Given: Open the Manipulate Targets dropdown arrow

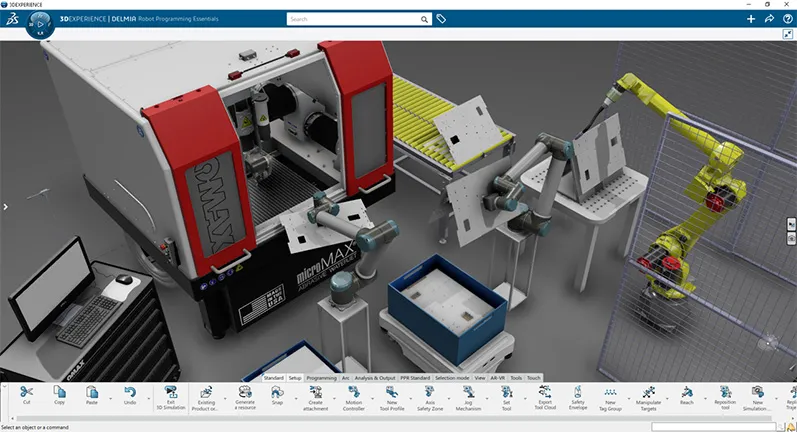Looking at the screenshot, I should coord(667,398).
